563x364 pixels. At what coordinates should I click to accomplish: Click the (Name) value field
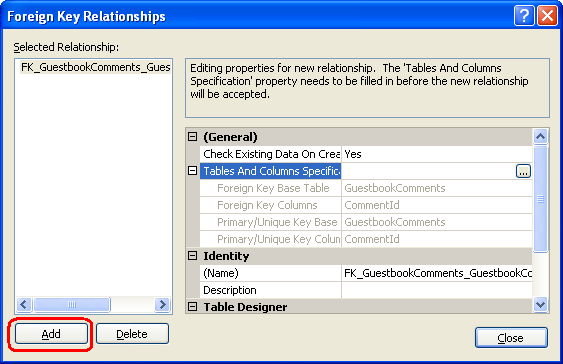pyautogui.click(x=437, y=273)
